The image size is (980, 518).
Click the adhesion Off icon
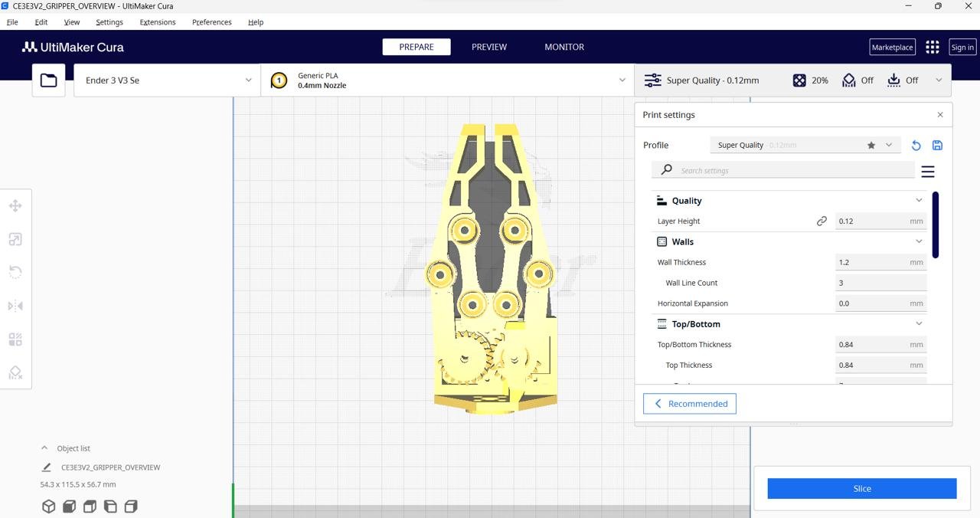pyautogui.click(x=893, y=80)
